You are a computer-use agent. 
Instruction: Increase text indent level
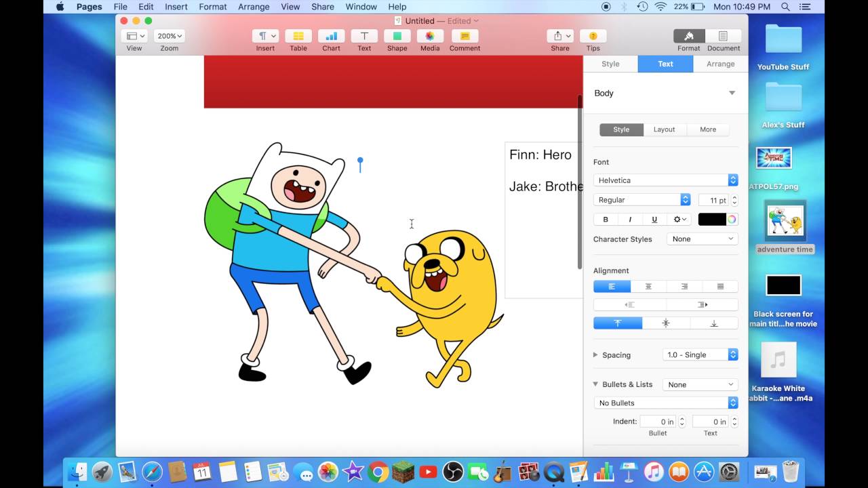tap(702, 305)
